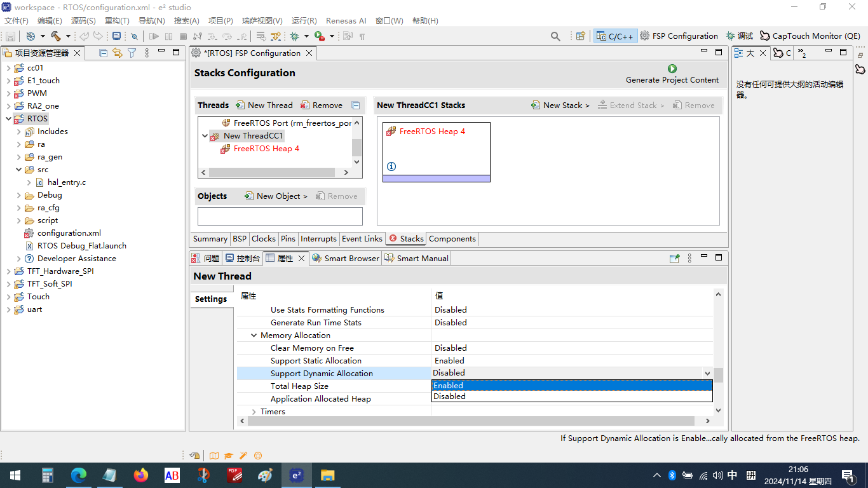Click the Undo arrow in the toolbar
Screen dimensions: 868x488
[x=84, y=36]
